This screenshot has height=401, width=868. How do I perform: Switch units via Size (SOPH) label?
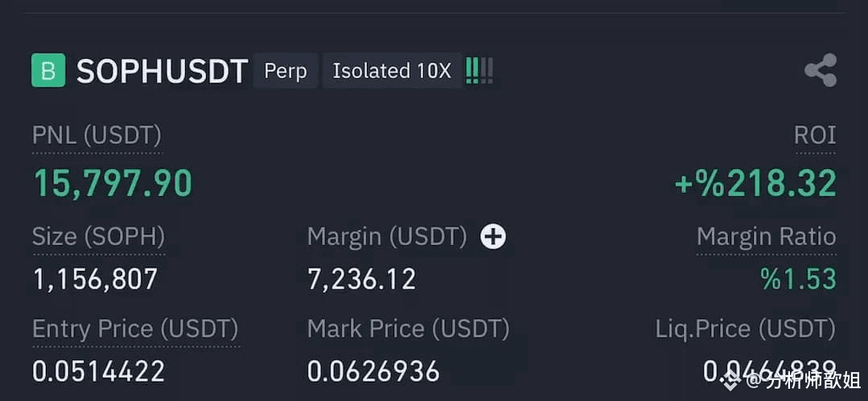pyautogui.click(x=98, y=237)
